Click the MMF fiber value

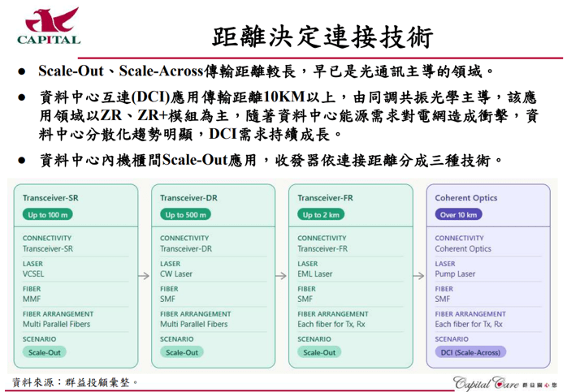pos(32,299)
